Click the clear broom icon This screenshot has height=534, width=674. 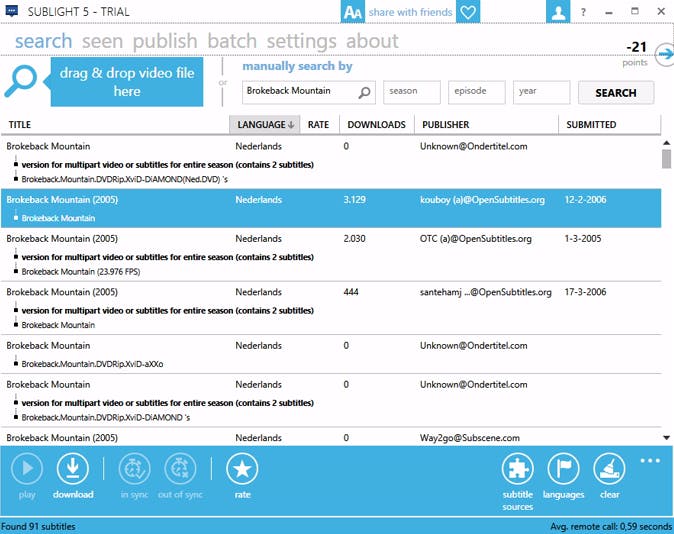click(609, 469)
